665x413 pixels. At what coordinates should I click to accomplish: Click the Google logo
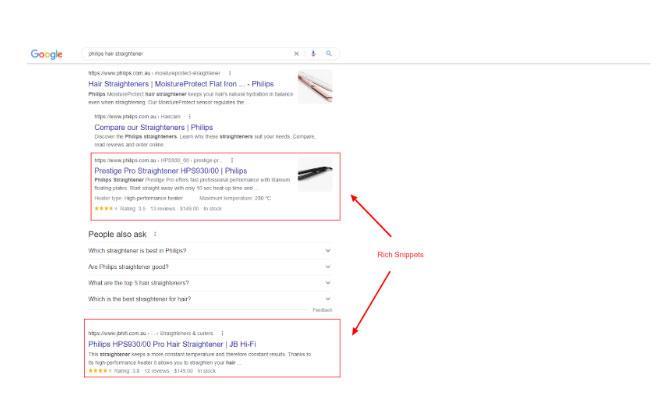point(47,54)
